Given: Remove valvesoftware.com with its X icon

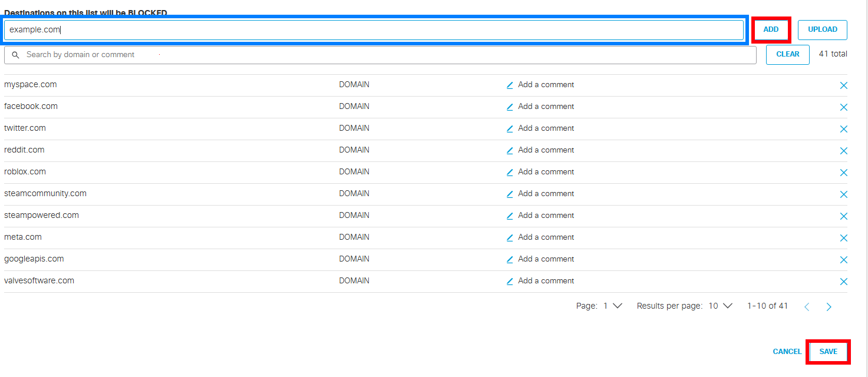Looking at the screenshot, I should pyautogui.click(x=843, y=282).
